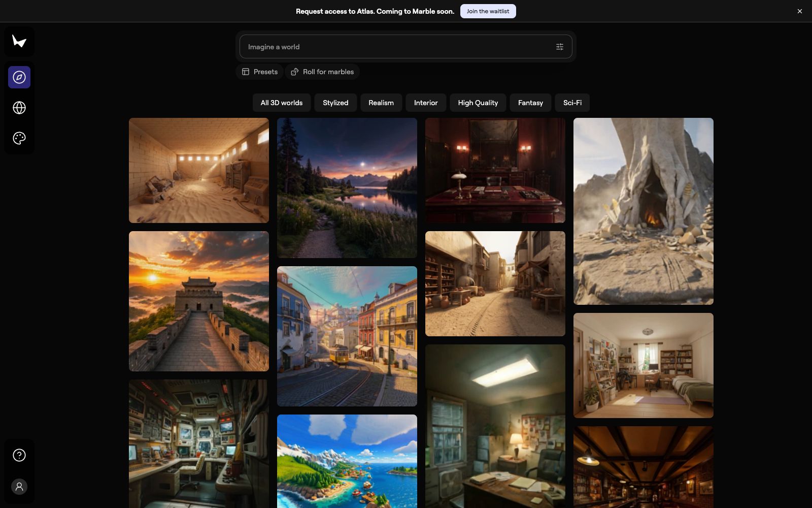The width and height of the screenshot is (812, 508).
Task: Click Join the waitlist button
Action: point(488,11)
